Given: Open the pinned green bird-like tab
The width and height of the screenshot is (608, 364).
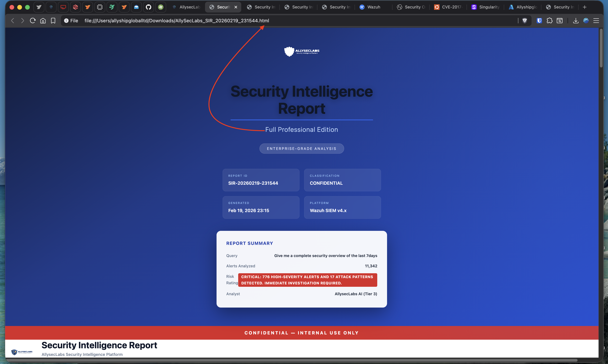Looking at the screenshot, I should pos(112,7).
